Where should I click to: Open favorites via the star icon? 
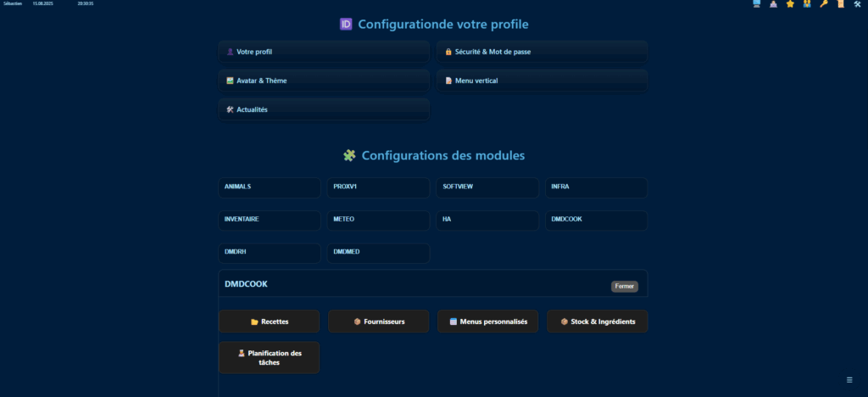pyautogui.click(x=790, y=4)
